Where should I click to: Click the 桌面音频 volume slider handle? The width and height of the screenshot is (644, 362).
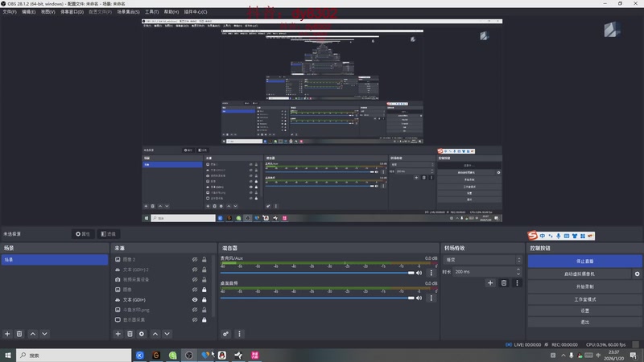411,298
